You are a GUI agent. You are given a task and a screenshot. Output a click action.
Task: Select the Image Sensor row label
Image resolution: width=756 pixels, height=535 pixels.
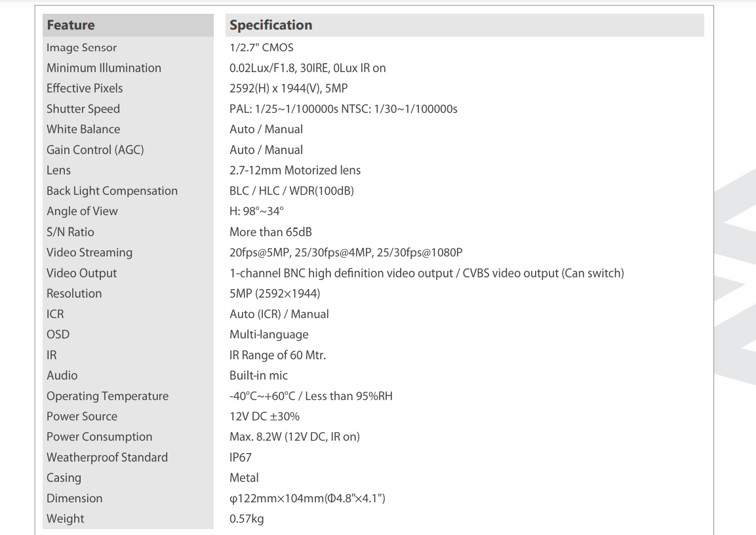[82, 48]
